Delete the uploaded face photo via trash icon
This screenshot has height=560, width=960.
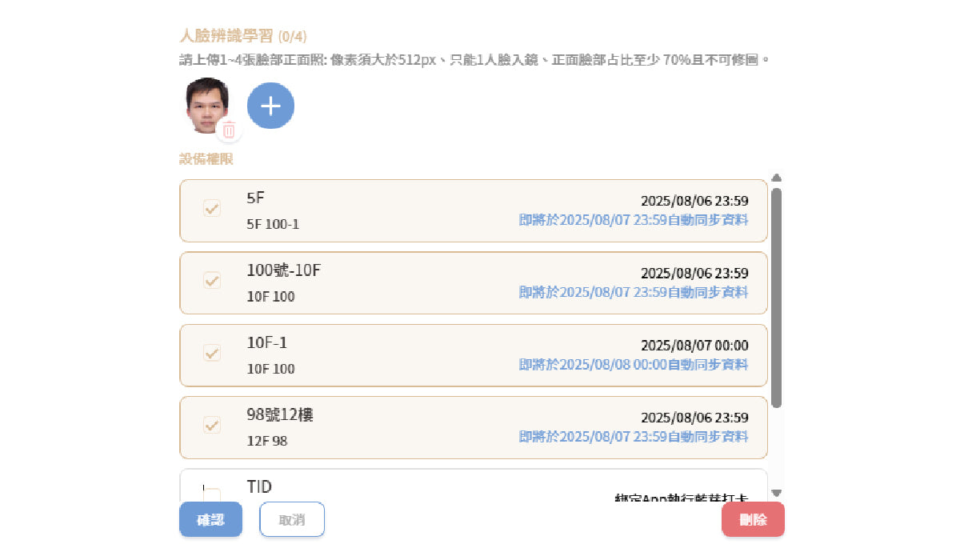point(229,130)
